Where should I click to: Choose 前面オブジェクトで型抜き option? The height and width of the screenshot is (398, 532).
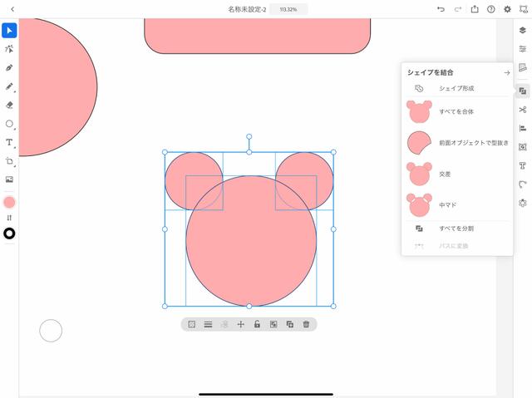[x=457, y=143]
